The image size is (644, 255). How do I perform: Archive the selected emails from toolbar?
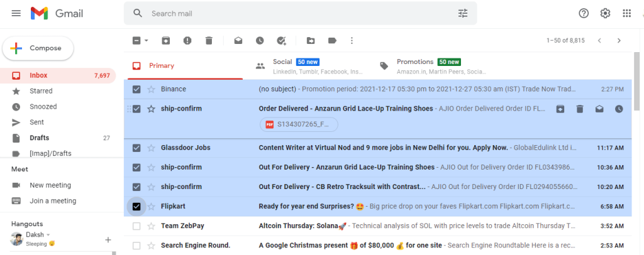tap(165, 41)
